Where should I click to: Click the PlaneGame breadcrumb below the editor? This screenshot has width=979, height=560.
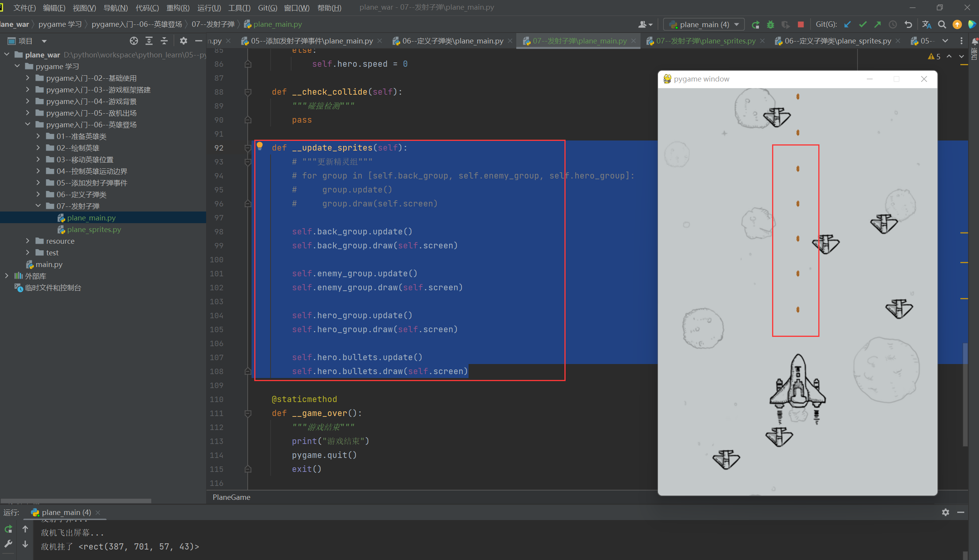(231, 497)
